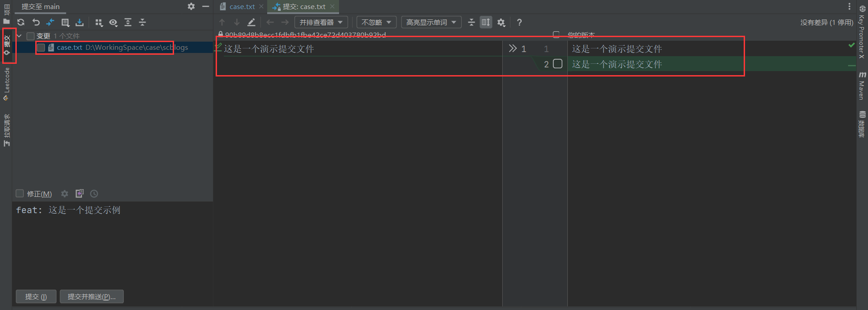Viewport: 868px width, 310px height.
Task: Click the collapse all icon in commit toolbar
Action: [142, 22]
